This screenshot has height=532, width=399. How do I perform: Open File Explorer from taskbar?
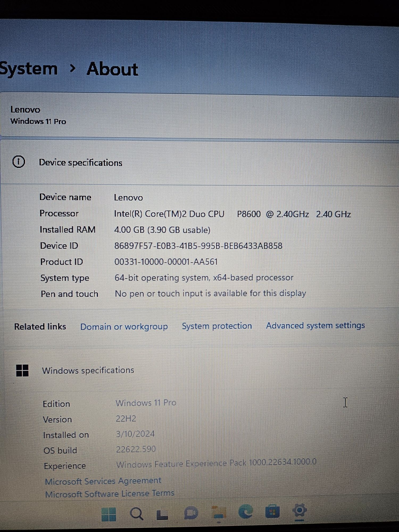(x=219, y=513)
